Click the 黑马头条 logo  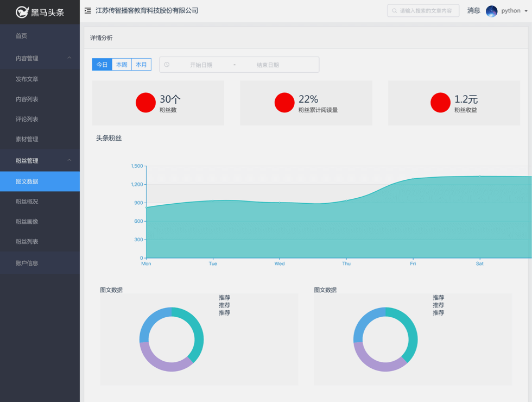pos(40,12)
